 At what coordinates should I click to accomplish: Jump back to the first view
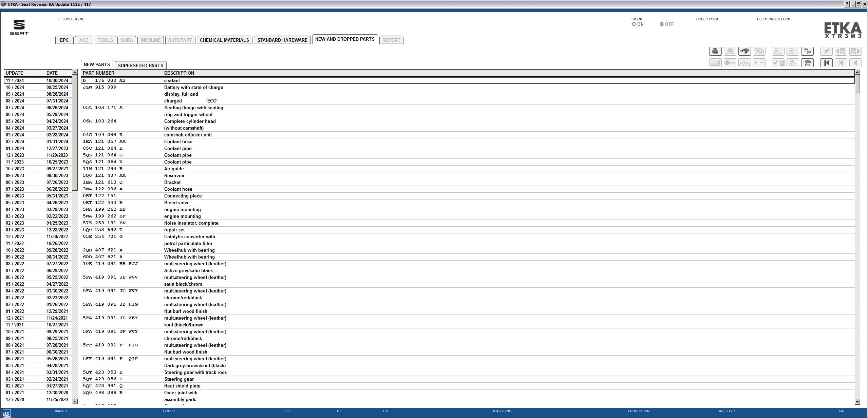coord(827,63)
